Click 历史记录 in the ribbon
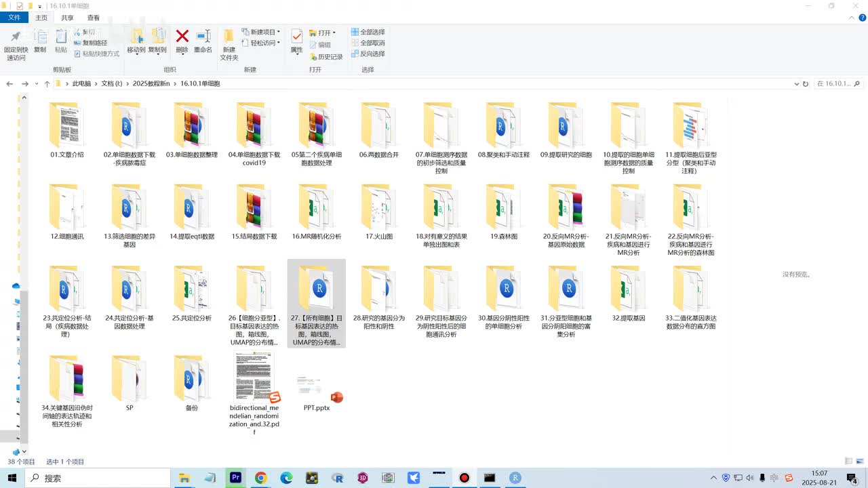This screenshot has width=868, height=488. pyautogui.click(x=326, y=57)
